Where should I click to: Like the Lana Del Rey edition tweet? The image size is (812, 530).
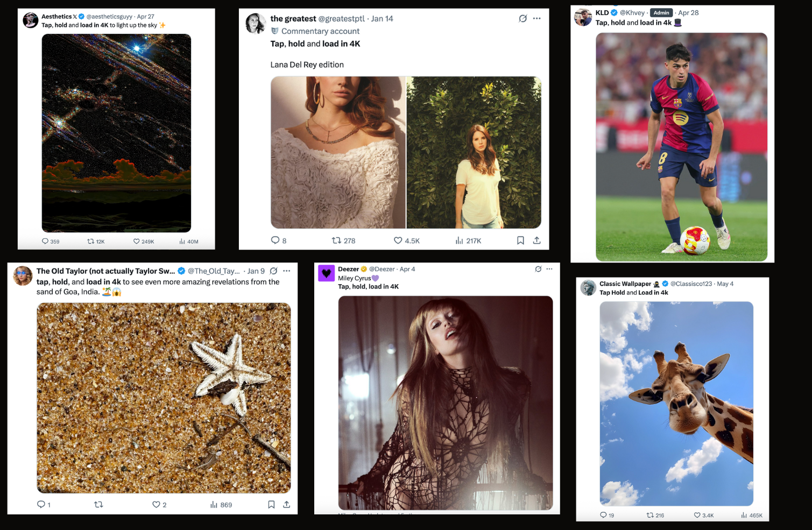(398, 241)
